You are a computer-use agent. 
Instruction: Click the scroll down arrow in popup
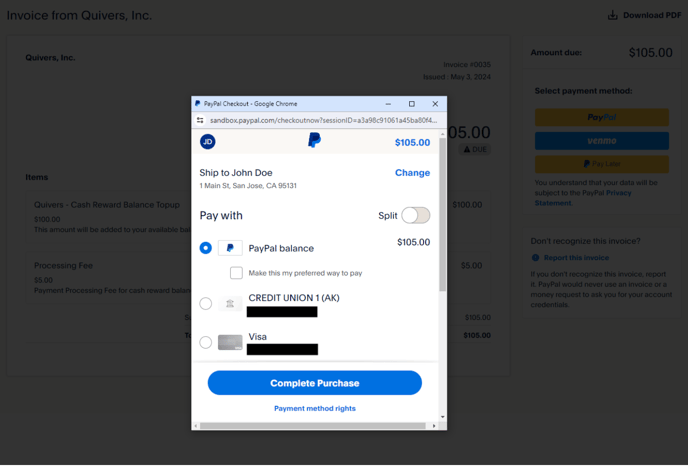pos(442,417)
